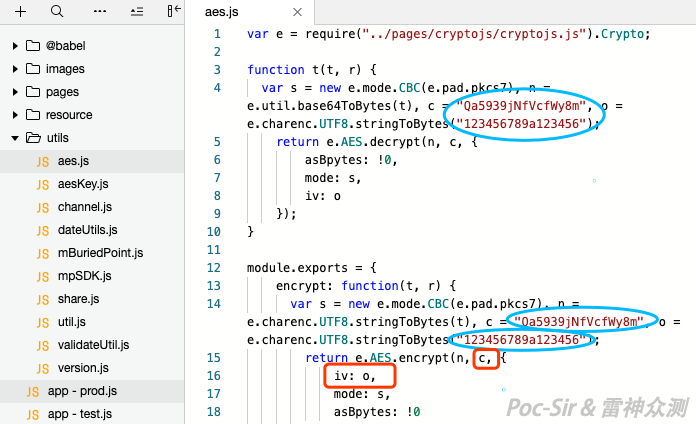
Task: Click the JS icon beside share.js
Action: tap(43, 300)
